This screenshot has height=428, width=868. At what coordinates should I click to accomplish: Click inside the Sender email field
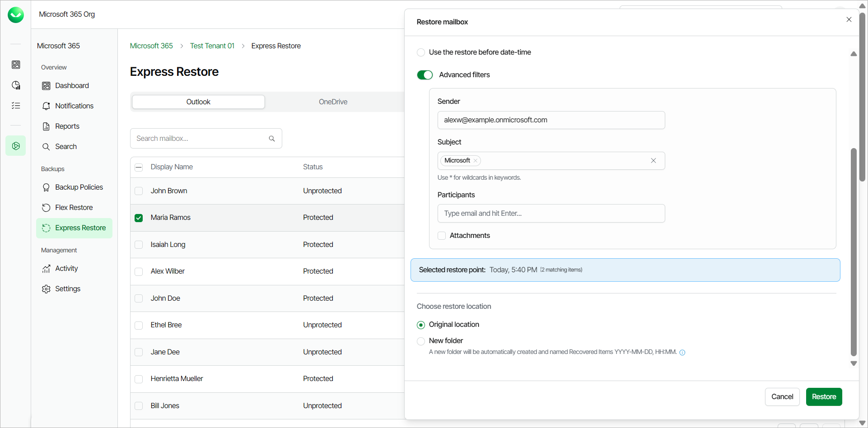551,120
